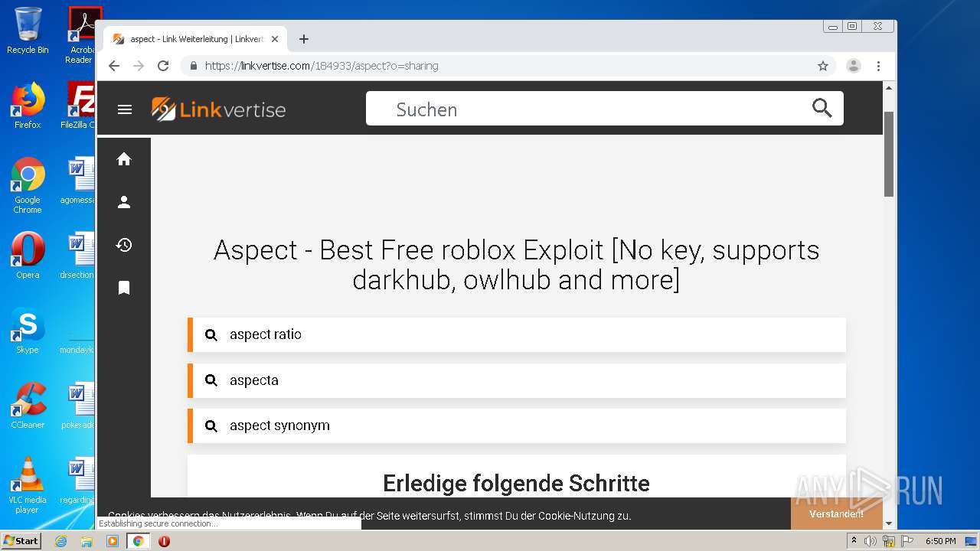
Task: Open the Google Chrome desktop shortcut
Action: (x=28, y=185)
